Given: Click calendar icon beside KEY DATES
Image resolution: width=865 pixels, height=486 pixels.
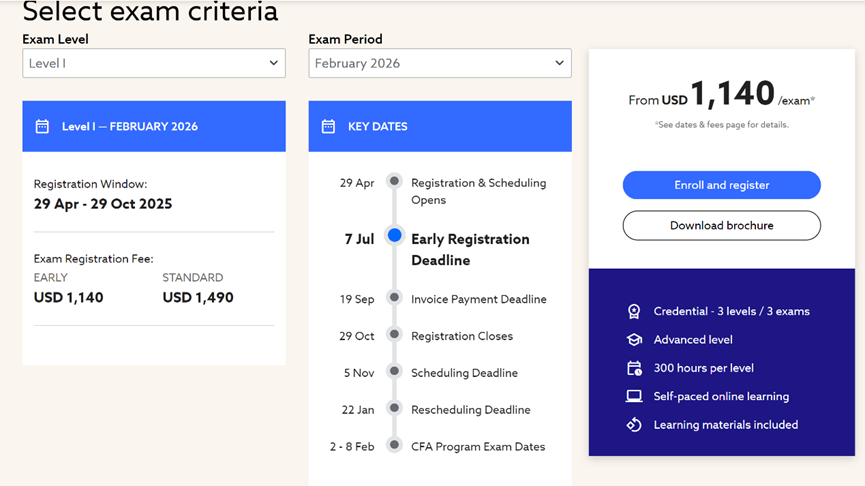Looking at the screenshot, I should click(328, 127).
